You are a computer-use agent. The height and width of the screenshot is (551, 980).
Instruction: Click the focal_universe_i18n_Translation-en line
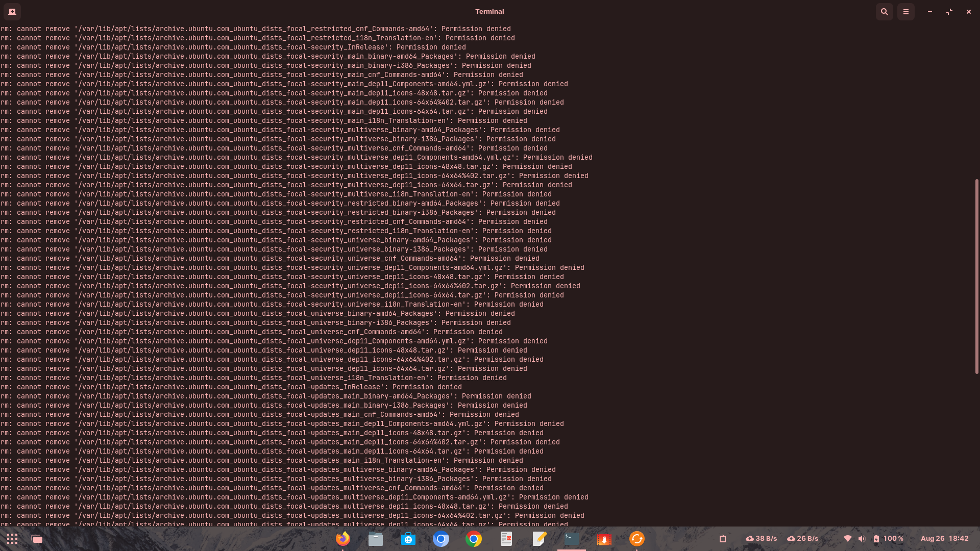(254, 378)
